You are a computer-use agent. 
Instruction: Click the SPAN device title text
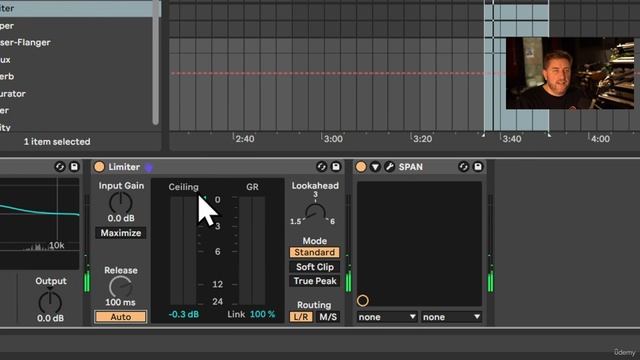point(411,167)
